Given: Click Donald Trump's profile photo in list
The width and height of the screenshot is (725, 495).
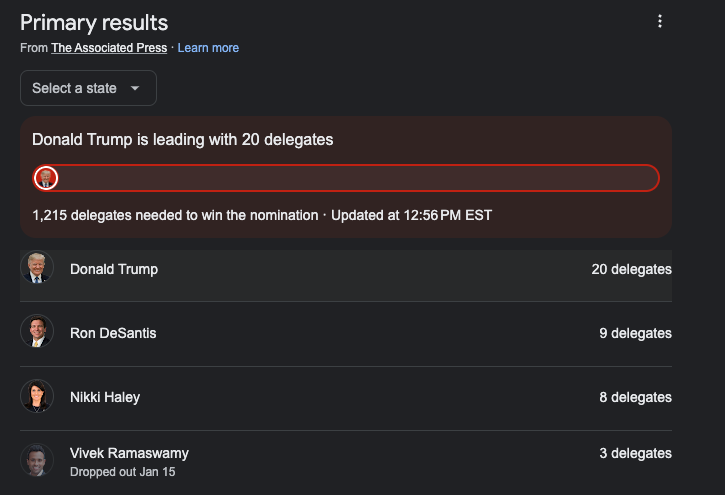Looking at the screenshot, I should tap(37, 269).
